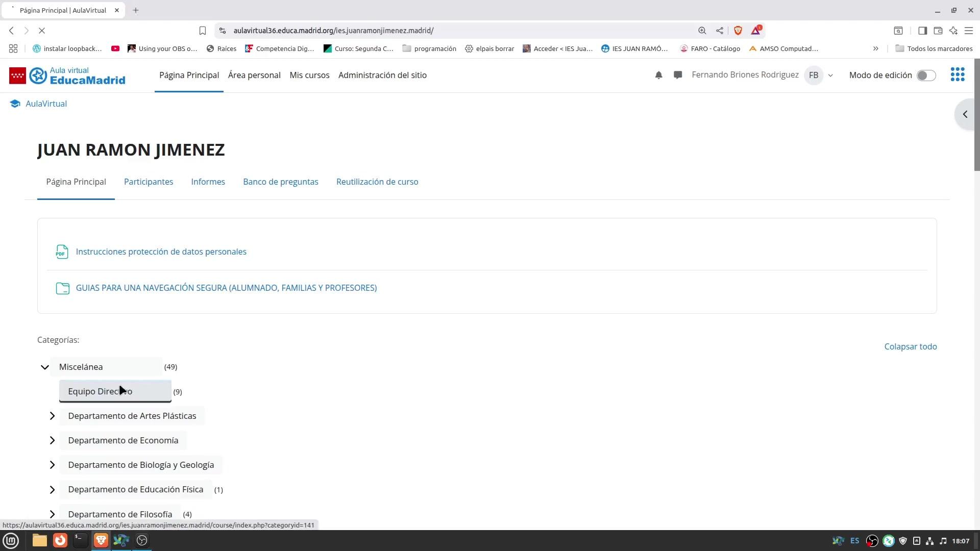Open the EducaMadrid apps grid icon
Image resolution: width=980 pixels, height=551 pixels.
(x=958, y=75)
